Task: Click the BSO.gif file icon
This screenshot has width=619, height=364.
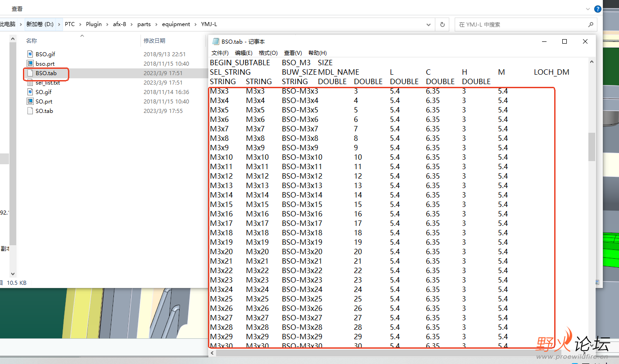Action: (x=30, y=54)
